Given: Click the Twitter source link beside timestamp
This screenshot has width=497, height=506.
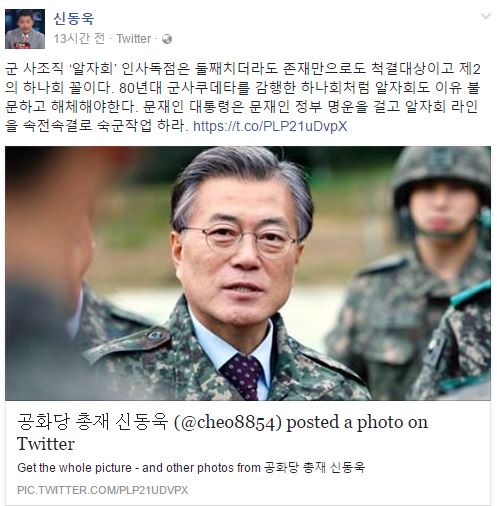Looking at the screenshot, I should click(134, 39).
